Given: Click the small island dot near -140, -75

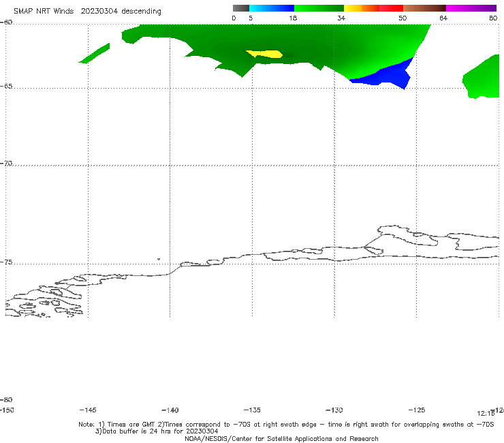Looking at the screenshot, I should pyautogui.click(x=159, y=259).
